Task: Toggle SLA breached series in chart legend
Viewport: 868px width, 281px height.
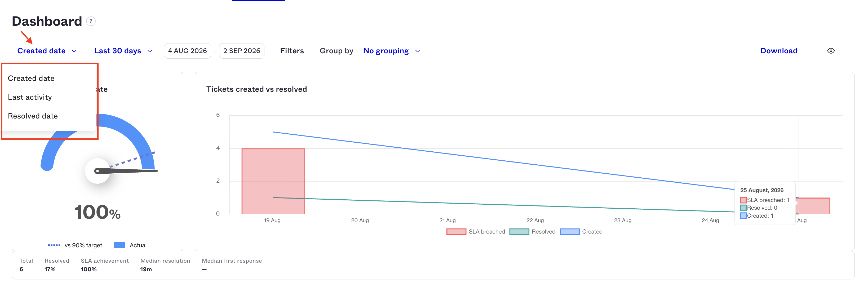Action: 475,231
